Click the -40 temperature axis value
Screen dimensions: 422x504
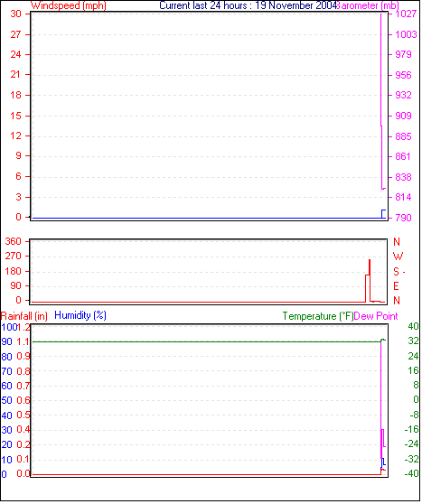[x=412, y=473]
